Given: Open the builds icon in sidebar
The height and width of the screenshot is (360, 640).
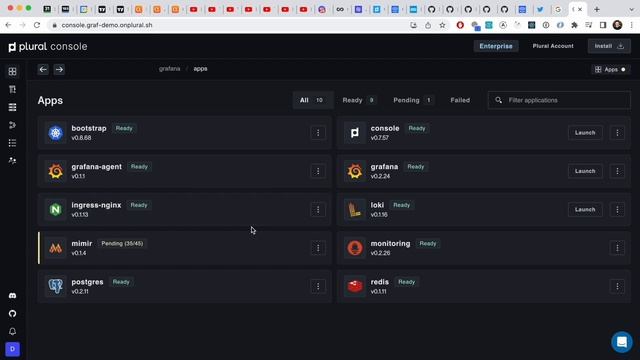Looking at the screenshot, I should (x=12, y=89).
